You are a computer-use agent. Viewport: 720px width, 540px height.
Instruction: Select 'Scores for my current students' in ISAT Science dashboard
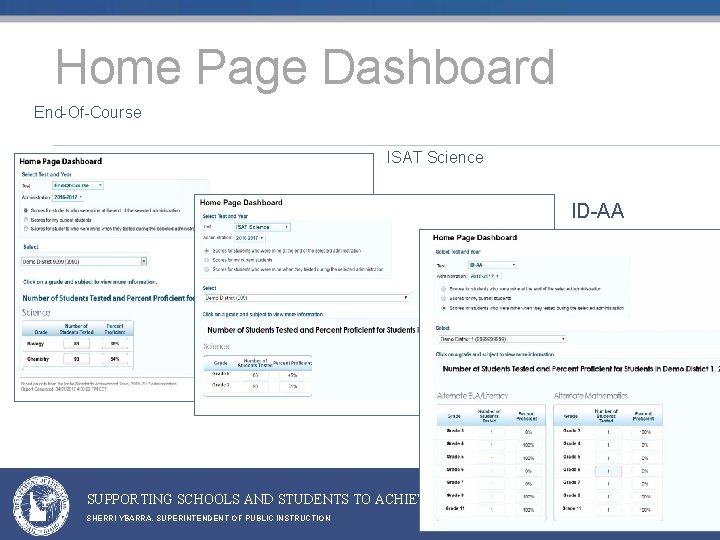click(207, 260)
